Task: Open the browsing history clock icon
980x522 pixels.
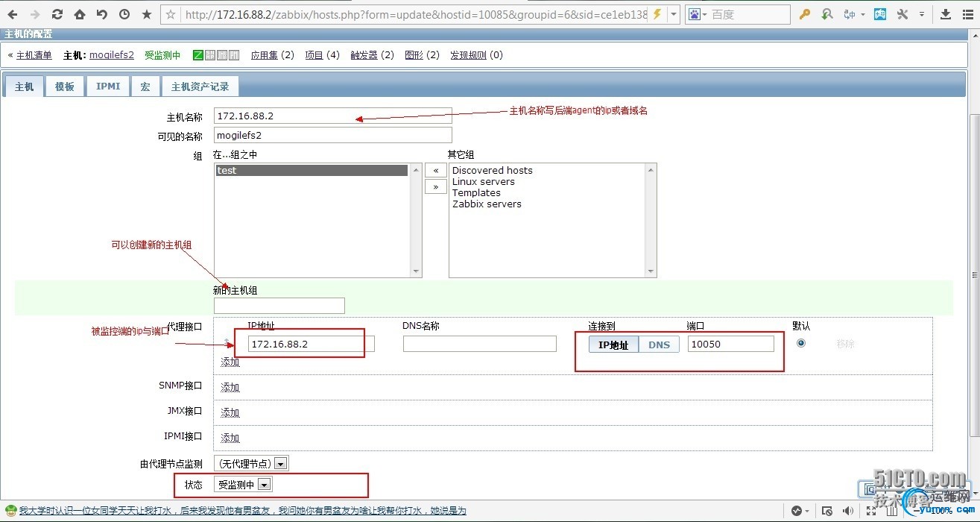Action: pyautogui.click(x=124, y=14)
